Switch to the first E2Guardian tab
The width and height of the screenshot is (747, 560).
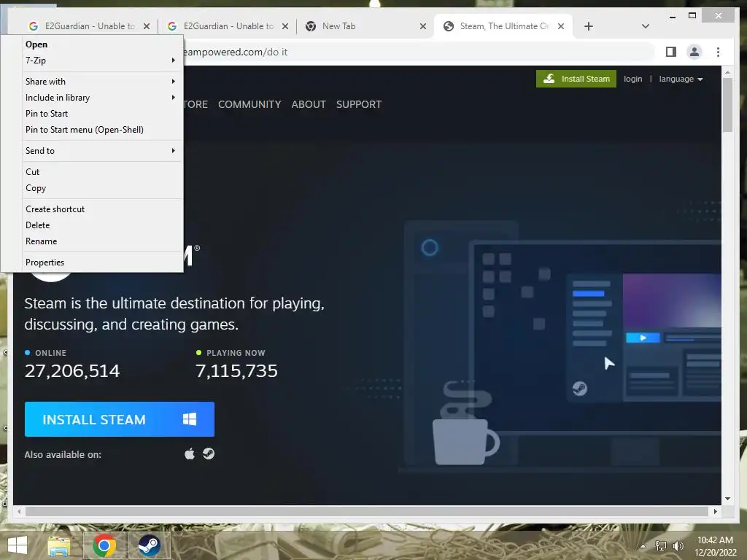88,26
